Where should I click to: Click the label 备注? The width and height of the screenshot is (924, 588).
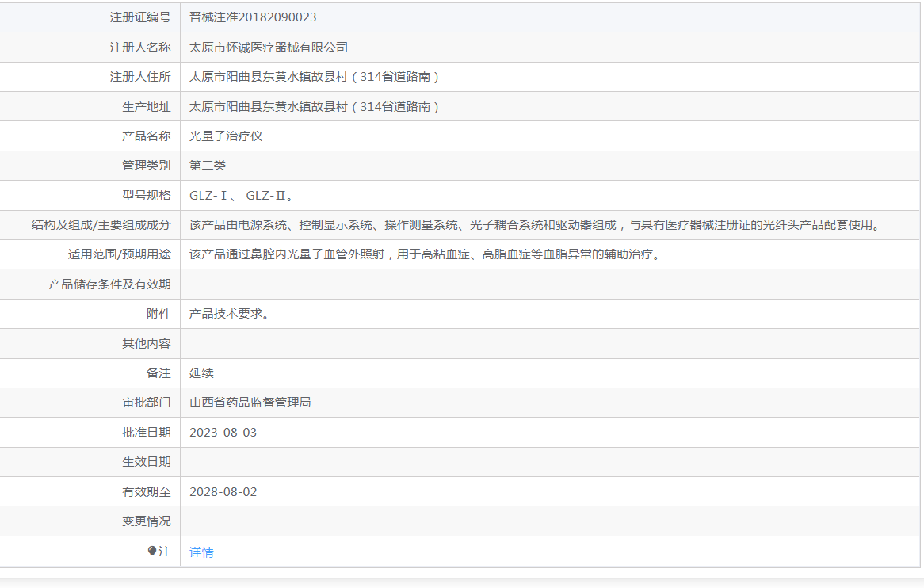[x=158, y=373]
